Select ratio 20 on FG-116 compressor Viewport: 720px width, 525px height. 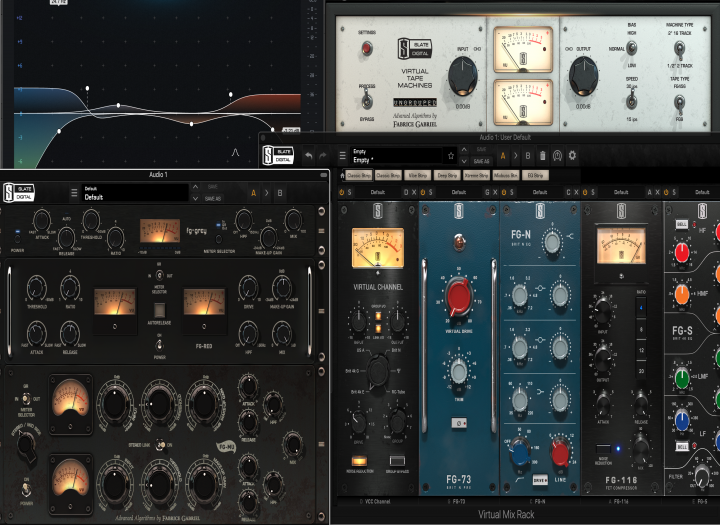(641, 371)
